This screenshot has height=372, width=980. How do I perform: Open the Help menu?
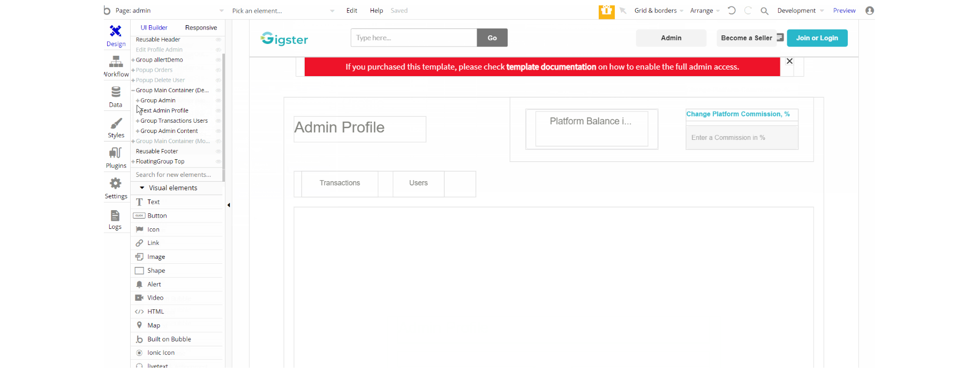pos(376,11)
